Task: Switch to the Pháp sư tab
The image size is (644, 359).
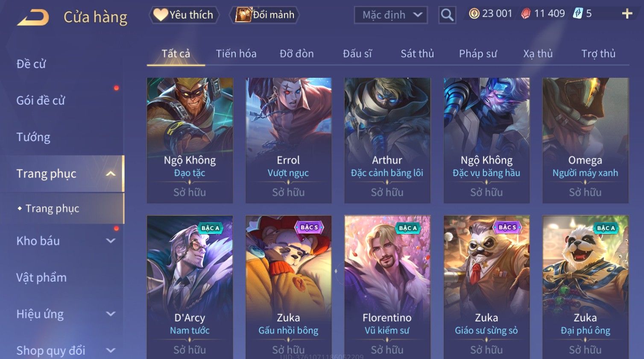Action: pos(478,54)
